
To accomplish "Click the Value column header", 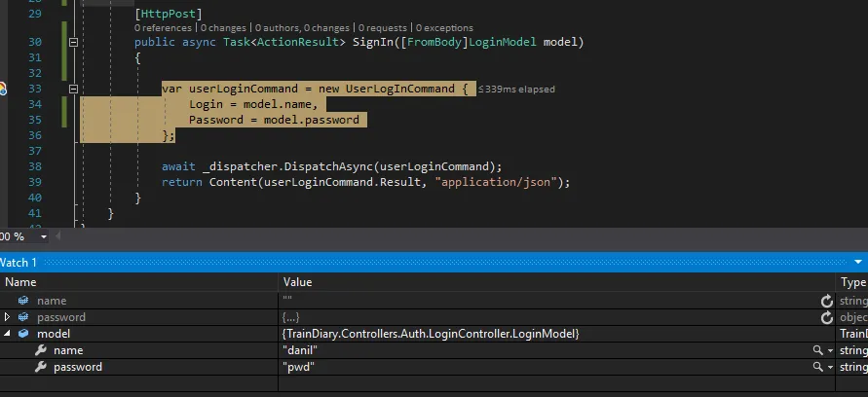I will click(x=298, y=282).
